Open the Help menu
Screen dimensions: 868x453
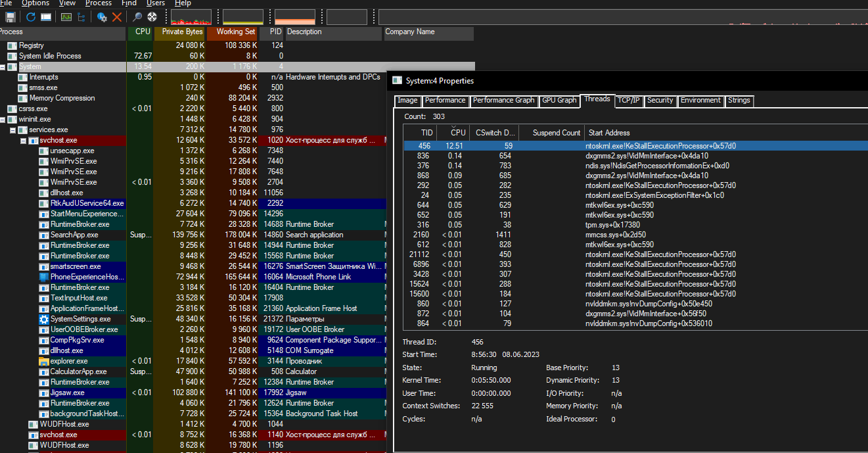(x=183, y=3)
